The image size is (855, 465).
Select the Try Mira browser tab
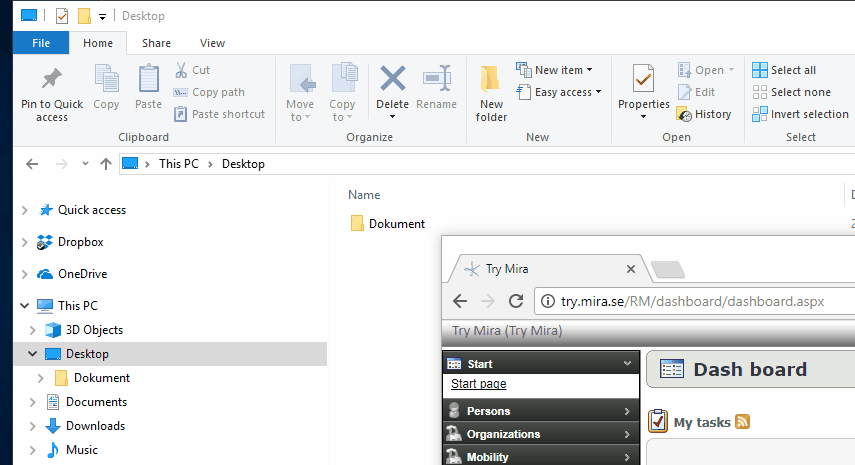coord(548,269)
